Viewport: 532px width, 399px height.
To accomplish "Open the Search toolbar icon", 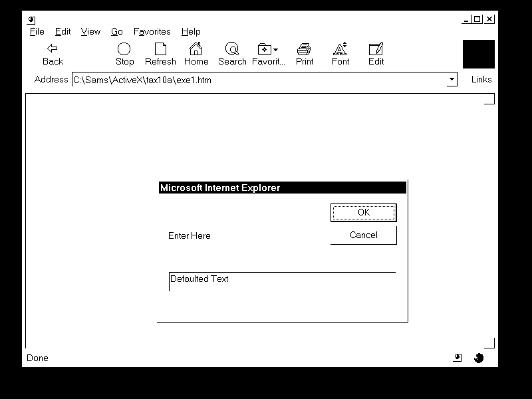I will coord(232,49).
